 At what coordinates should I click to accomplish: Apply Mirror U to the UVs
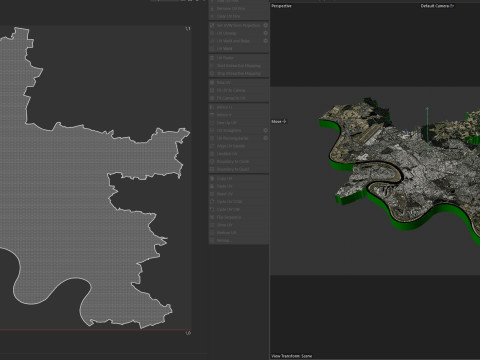[238, 107]
